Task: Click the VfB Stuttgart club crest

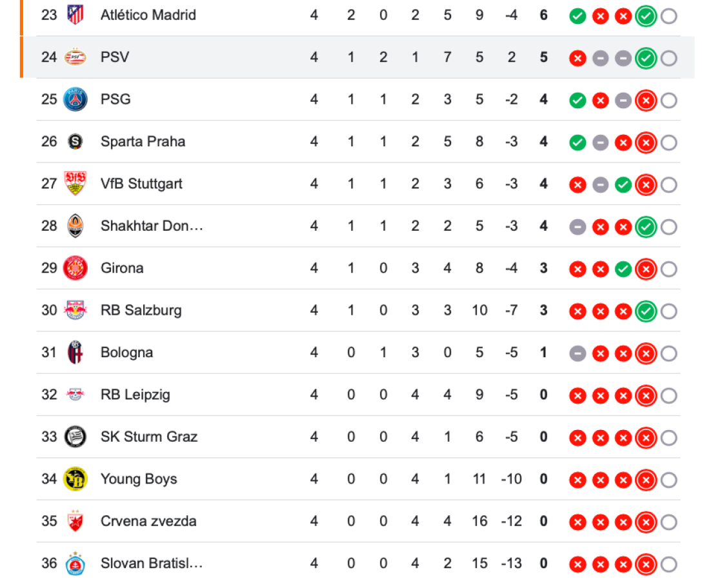Action: click(x=75, y=184)
